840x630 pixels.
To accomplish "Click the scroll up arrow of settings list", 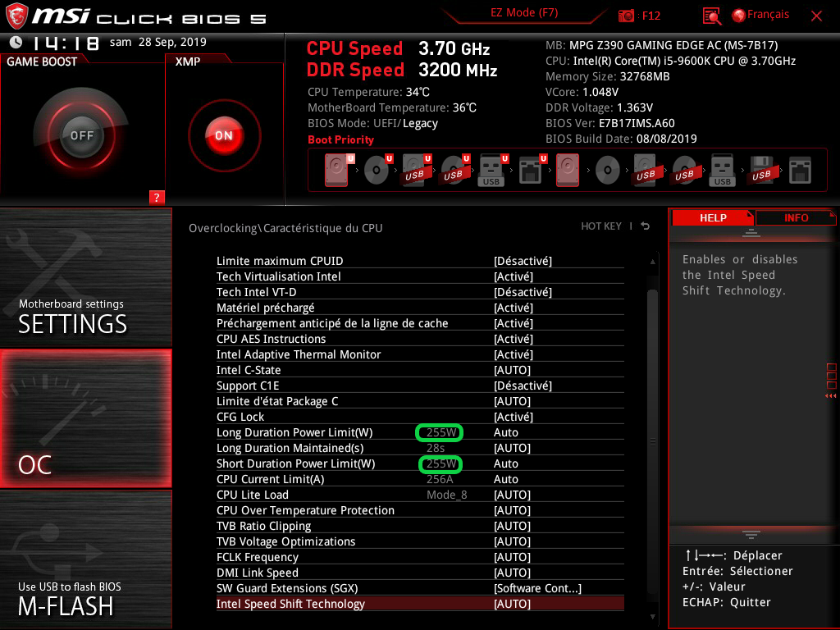I will 652,262.
